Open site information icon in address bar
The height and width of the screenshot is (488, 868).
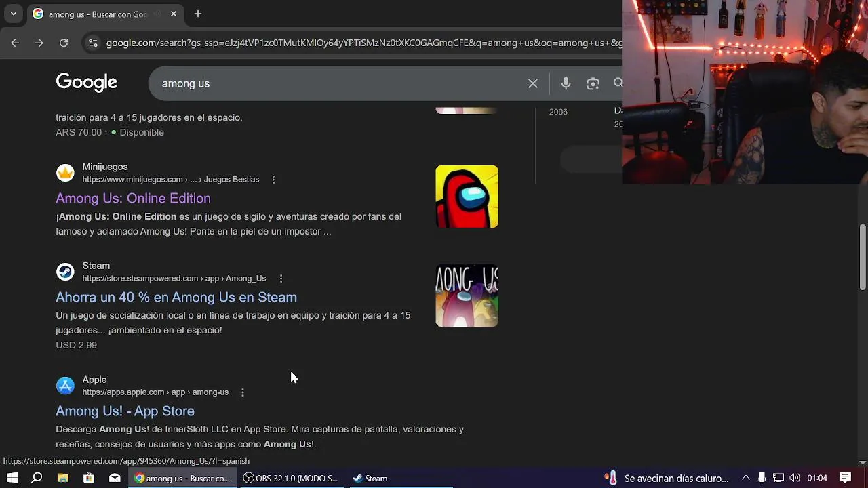93,43
